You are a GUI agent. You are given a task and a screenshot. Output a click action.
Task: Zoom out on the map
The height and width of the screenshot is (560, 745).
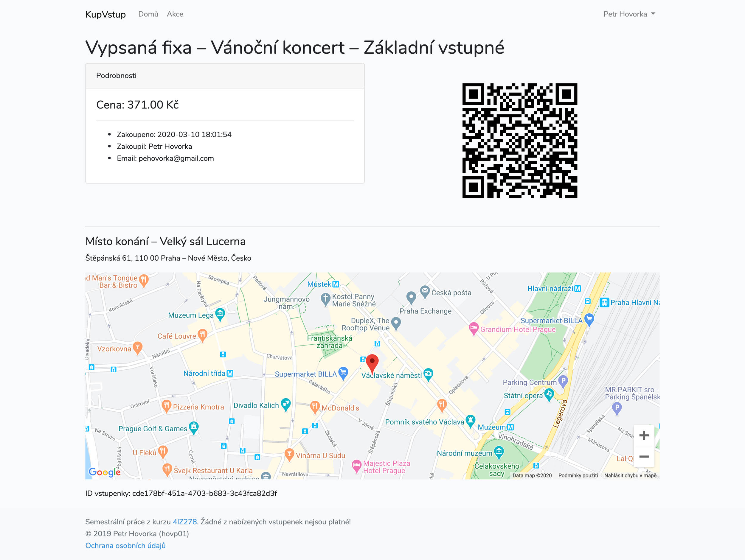click(x=644, y=457)
